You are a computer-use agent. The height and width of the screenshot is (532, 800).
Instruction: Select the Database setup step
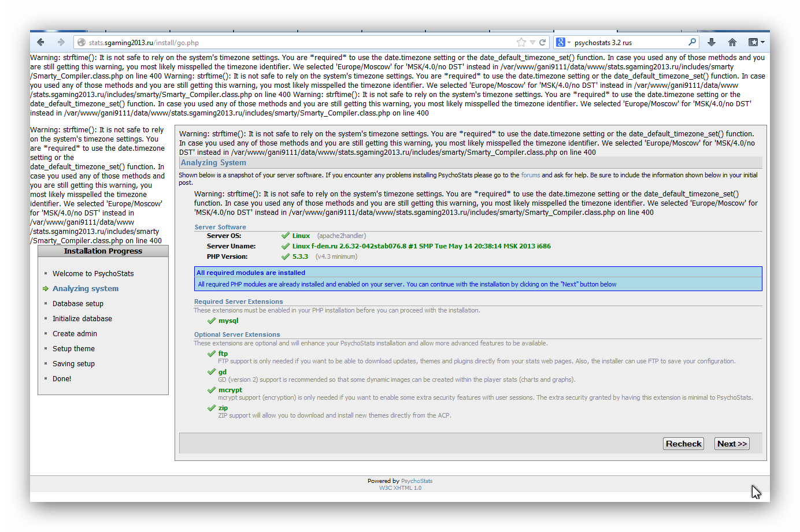click(x=78, y=304)
